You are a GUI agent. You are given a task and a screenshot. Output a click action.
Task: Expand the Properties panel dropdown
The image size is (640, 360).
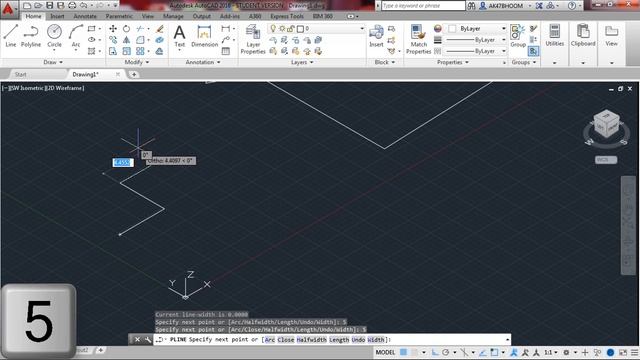tap(453, 62)
